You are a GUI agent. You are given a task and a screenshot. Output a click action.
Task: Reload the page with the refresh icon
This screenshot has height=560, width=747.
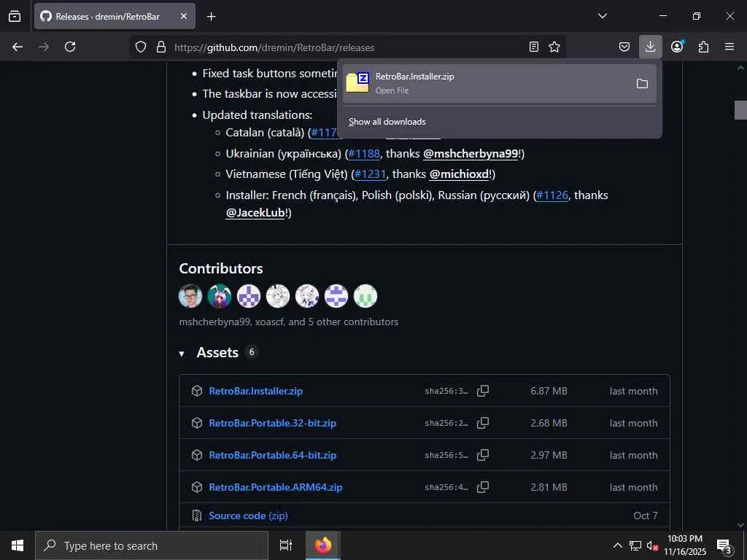(x=70, y=47)
